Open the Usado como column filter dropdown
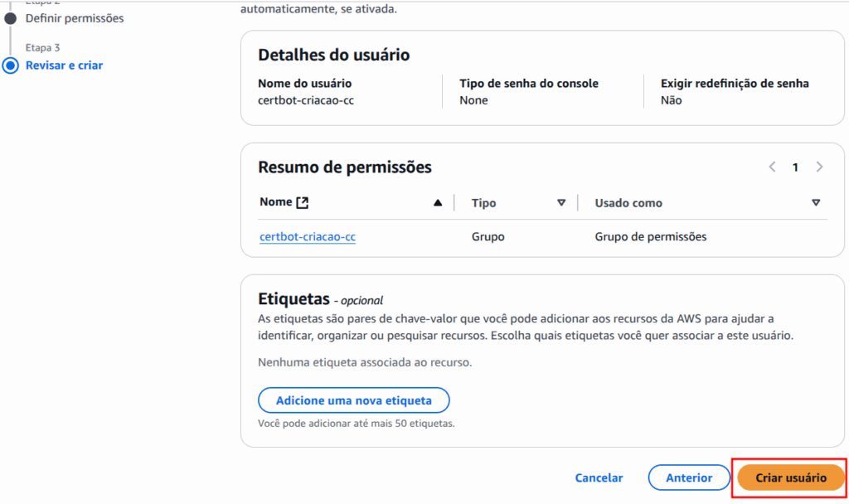 pos(817,201)
